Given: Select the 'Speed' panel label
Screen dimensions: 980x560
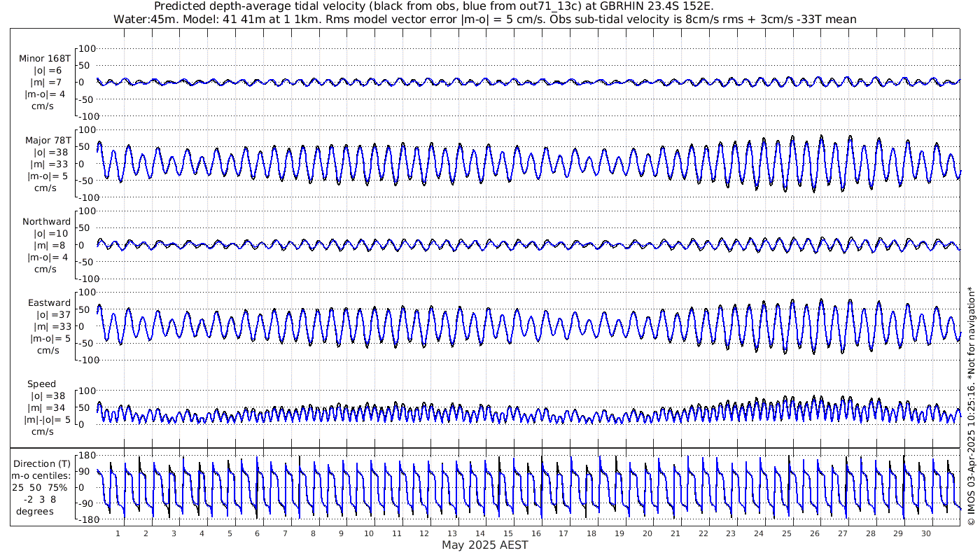Looking at the screenshot, I should (42, 384).
